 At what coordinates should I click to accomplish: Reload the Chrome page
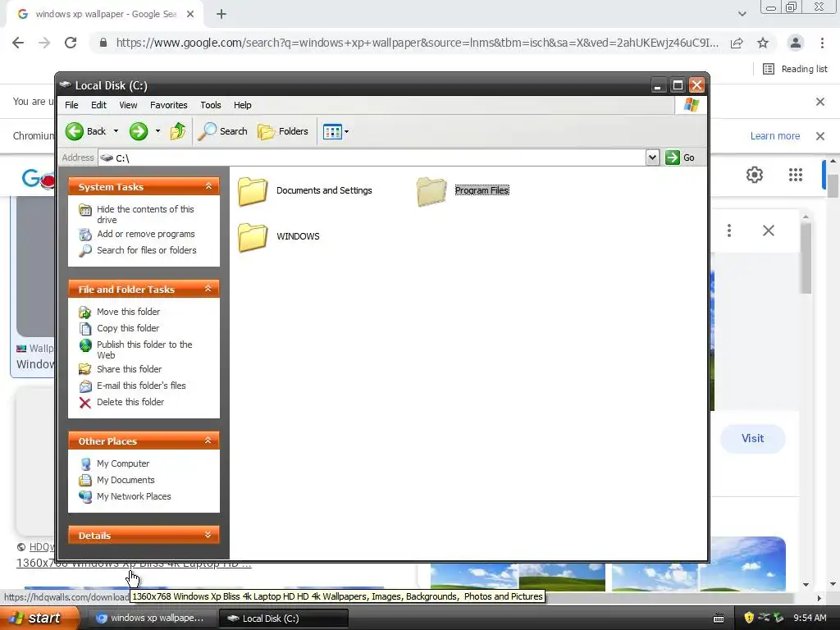click(x=71, y=43)
